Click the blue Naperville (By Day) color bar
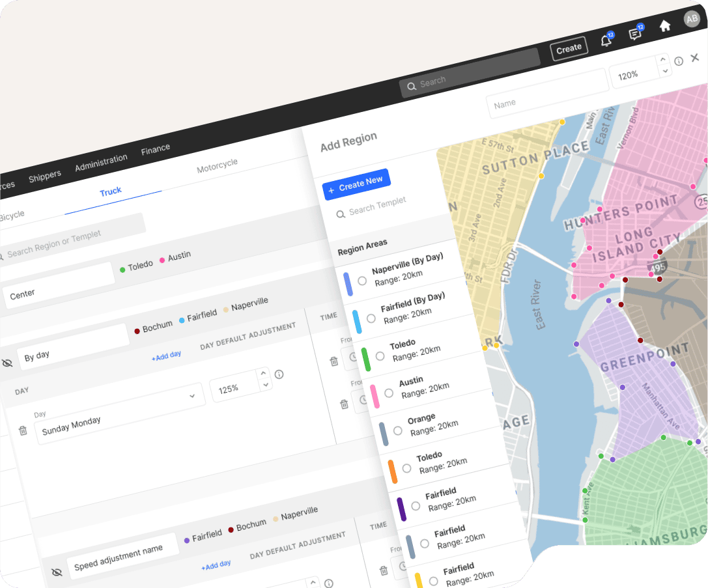Image resolution: width=708 pixels, height=588 pixels. point(348,285)
